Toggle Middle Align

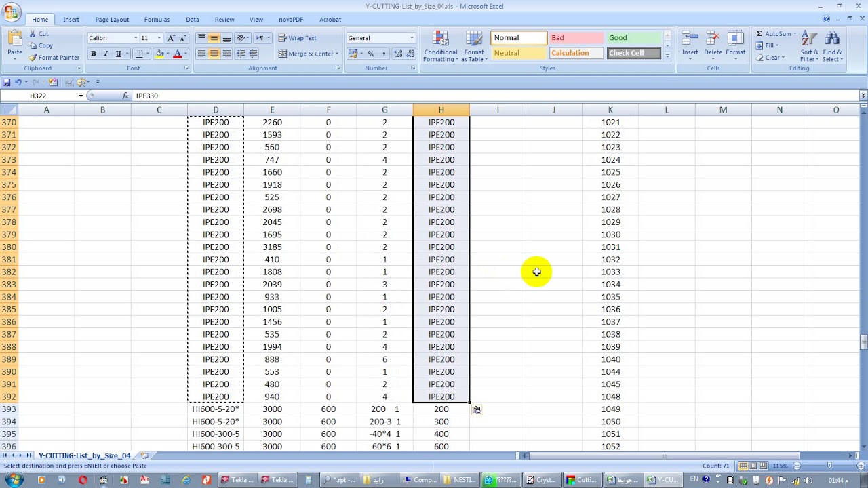pyautogui.click(x=214, y=38)
